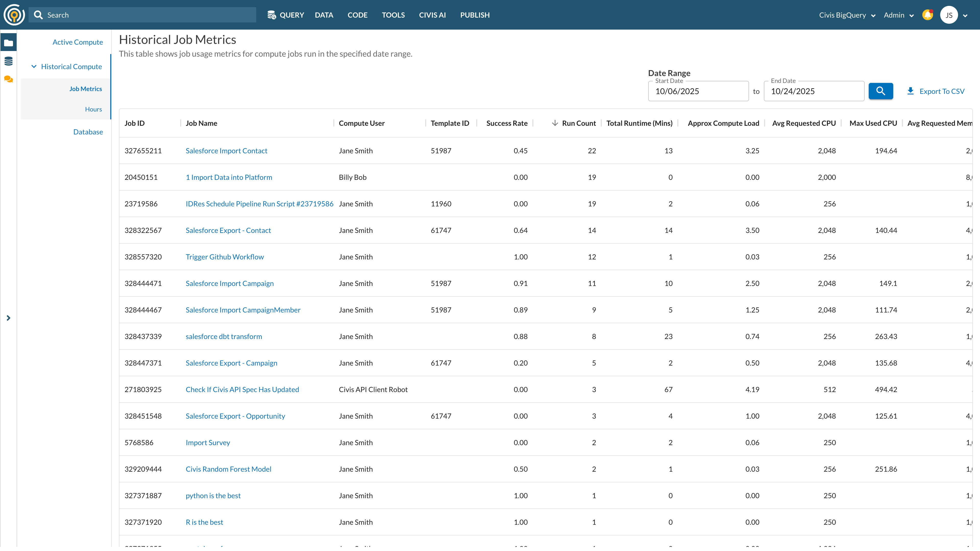Open the folder icon in left rail
Screen dimensions: 980x551
point(8,43)
